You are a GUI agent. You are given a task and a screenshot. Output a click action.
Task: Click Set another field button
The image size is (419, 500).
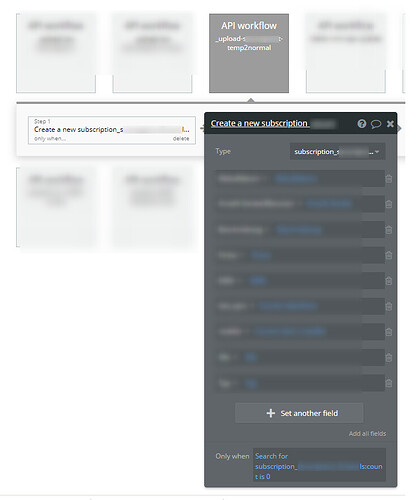coord(299,413)
